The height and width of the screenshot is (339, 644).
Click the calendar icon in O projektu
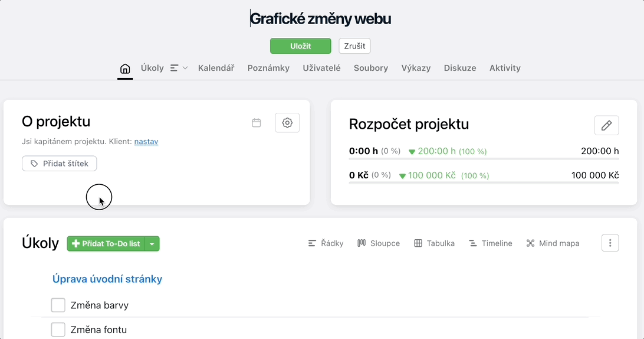click(x=257, y=123)
